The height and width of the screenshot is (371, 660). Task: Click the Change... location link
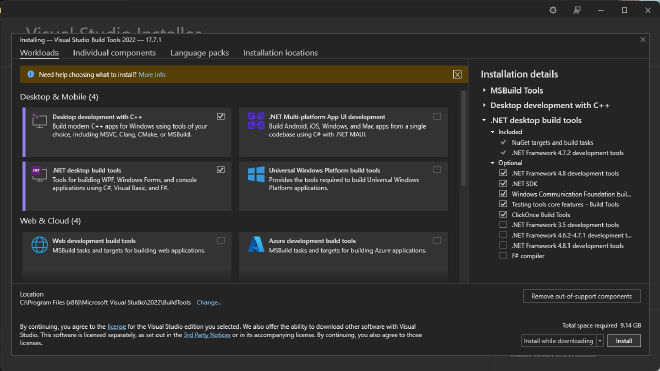point(209,302)
